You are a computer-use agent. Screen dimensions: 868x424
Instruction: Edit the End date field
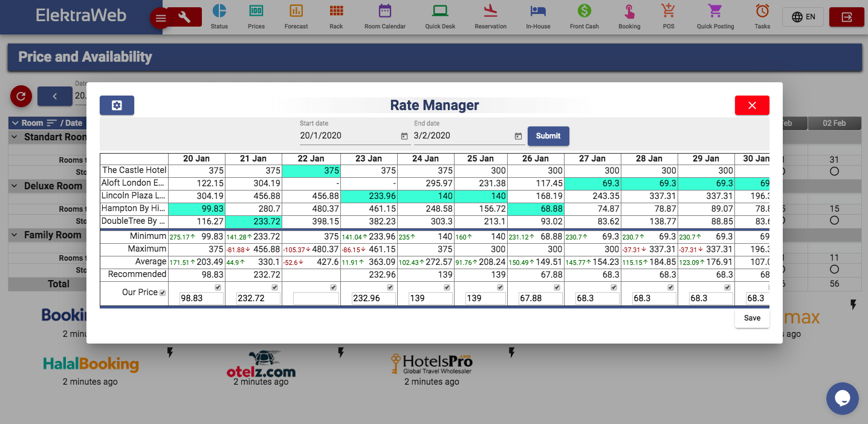pos(462,136)
